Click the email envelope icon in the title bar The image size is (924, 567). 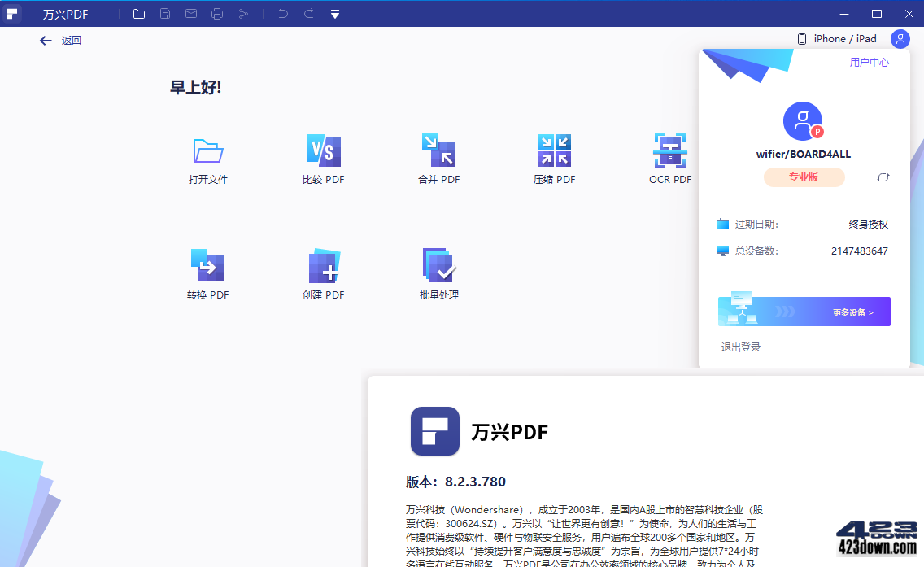[x=191, y=14]
